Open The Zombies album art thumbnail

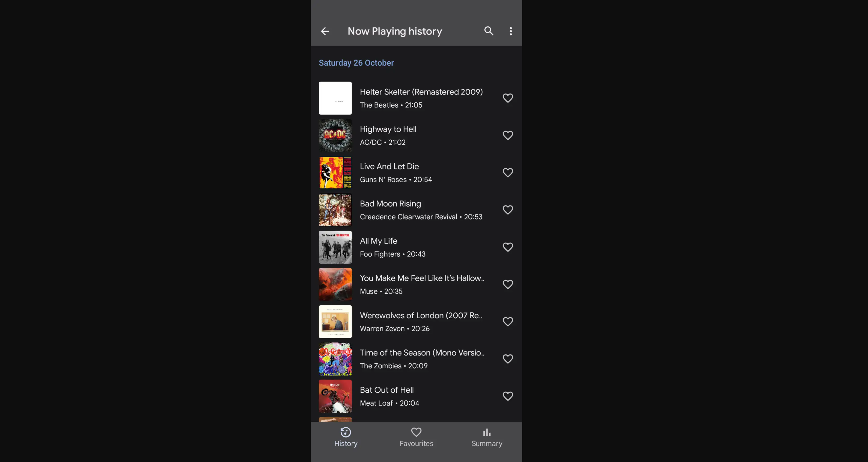pos(335,359)
